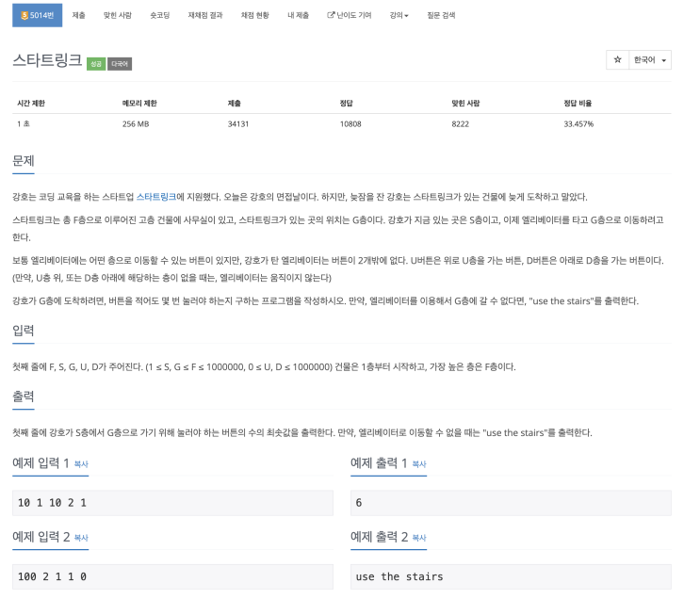The image size is (700, 599).
Task: Click sample input text '10 1 10 2 1'
Action: tap(52, 503)
